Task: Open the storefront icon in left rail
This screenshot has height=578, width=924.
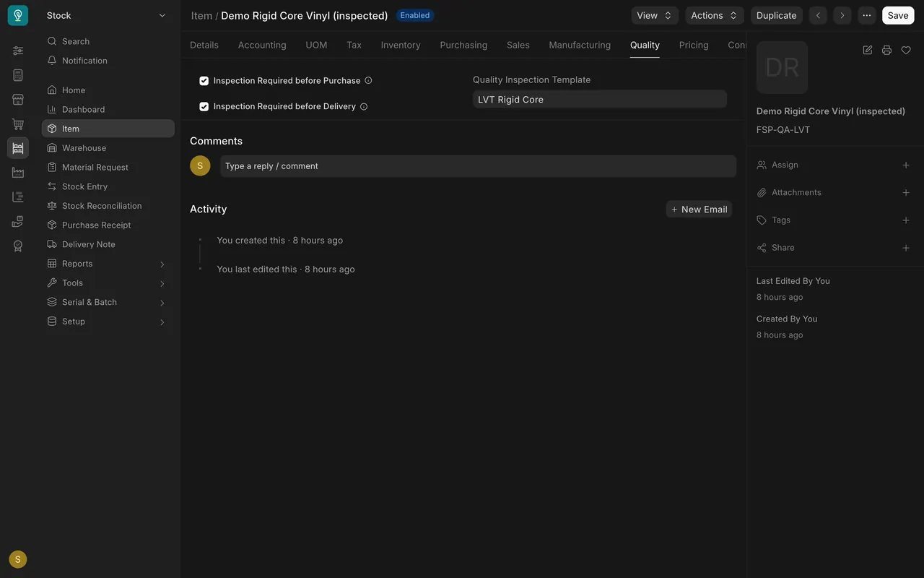Action: (18, 100)
